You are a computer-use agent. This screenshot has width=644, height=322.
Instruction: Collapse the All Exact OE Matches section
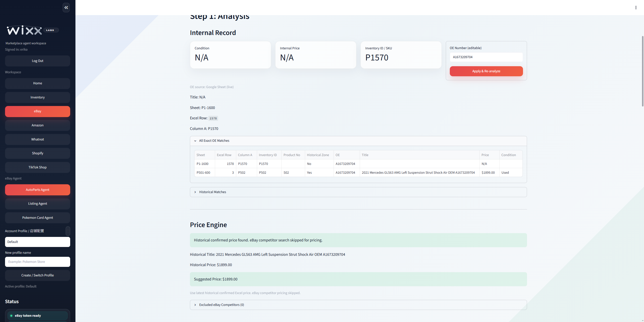[x=358, y=141]
